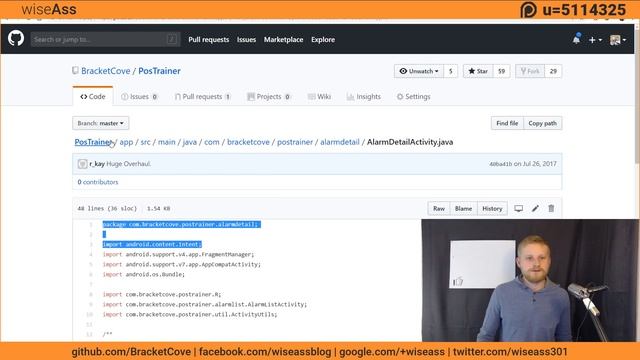Open the commit hash link

click(500, 164)
